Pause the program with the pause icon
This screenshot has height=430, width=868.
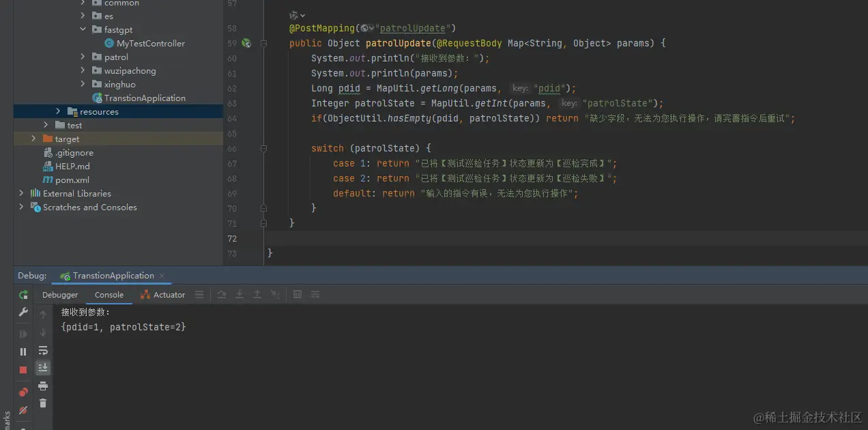[x=23, y=352]
